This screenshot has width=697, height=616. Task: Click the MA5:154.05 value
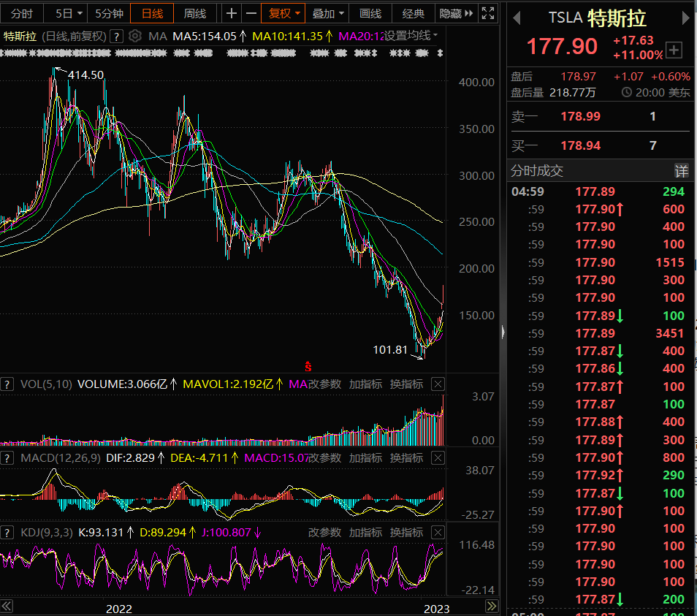pos(205,36)
